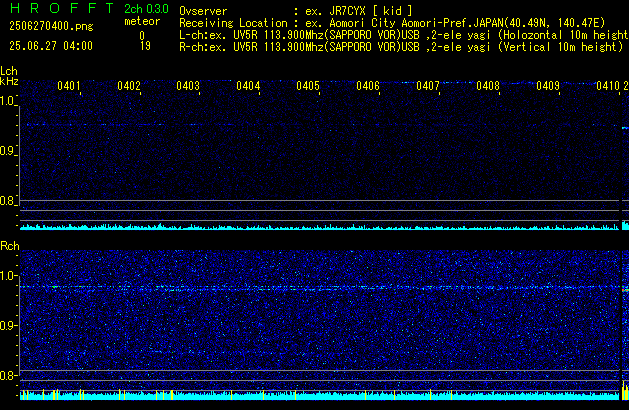The width and height of the screenshot is (629, 410).
Task: Click the Rch cyan signal level graph
Action: click(320, 396)
